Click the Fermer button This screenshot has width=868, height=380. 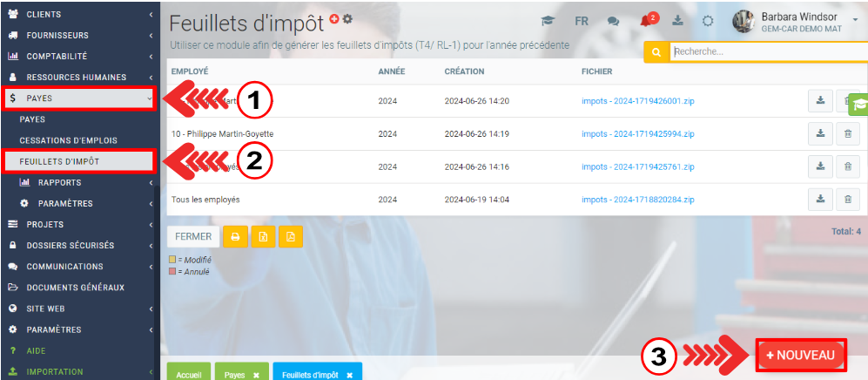pyautogui.click(x=192, y=236)
